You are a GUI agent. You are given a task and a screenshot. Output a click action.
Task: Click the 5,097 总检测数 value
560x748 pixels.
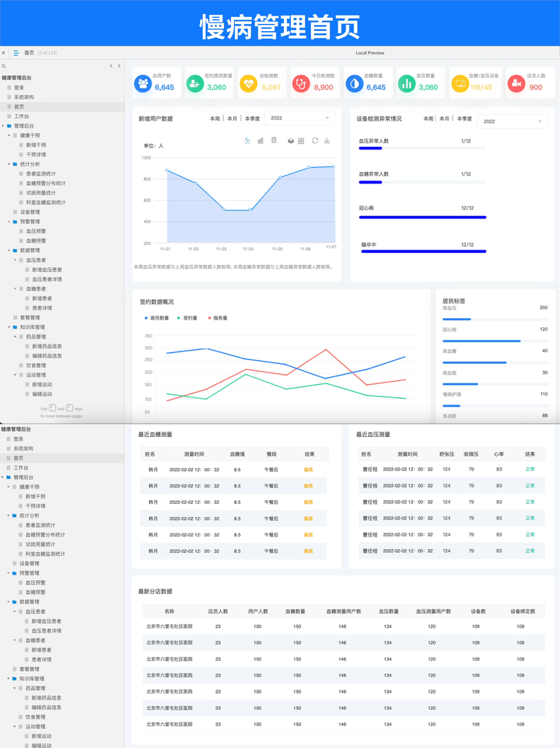tap(271, 87)
